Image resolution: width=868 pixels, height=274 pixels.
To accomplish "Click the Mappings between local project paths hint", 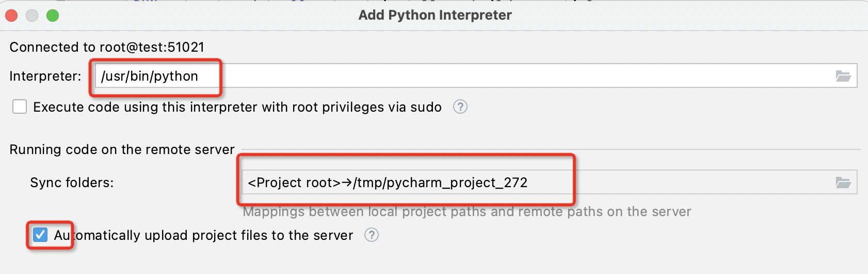I will [x=467, y=211].
